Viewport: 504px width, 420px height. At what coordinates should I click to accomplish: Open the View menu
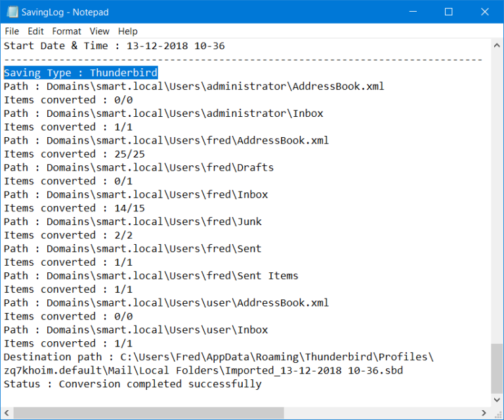100,31
